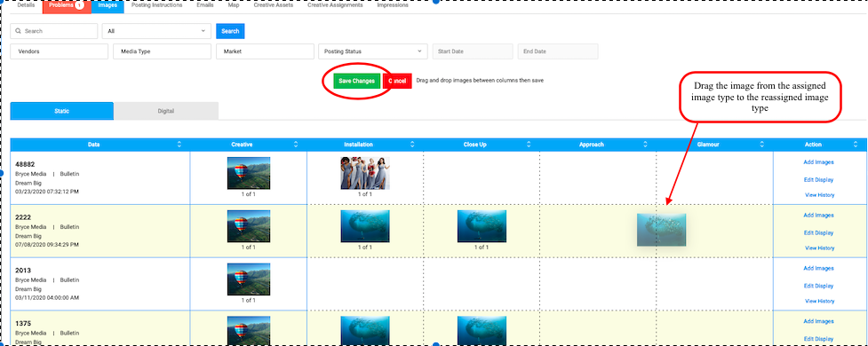Image resolution: width=868 pixels, height=346 pixels.
Task: Select the Static tab
Action: (x=62, y=111)
